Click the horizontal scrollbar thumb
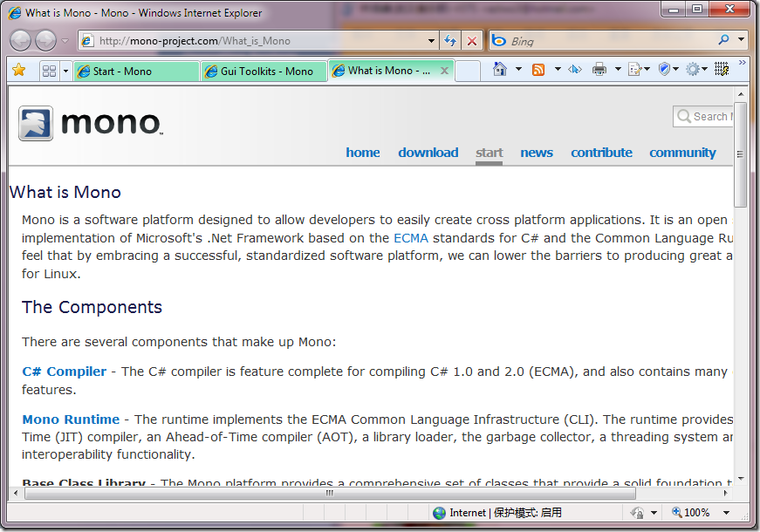The image size is (760, 532). tap(330, 494)
